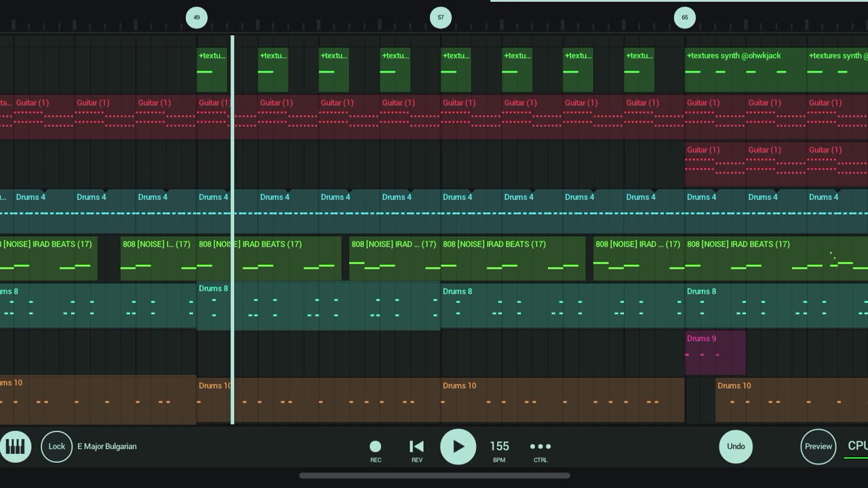This screenshot has height=488, width=868.
Task: Start recording with the REC button
Action: coord(375,450)
